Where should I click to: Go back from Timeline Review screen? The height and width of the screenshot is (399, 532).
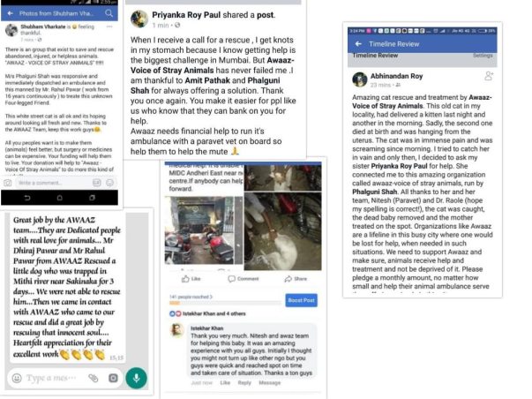click(358, 44)
